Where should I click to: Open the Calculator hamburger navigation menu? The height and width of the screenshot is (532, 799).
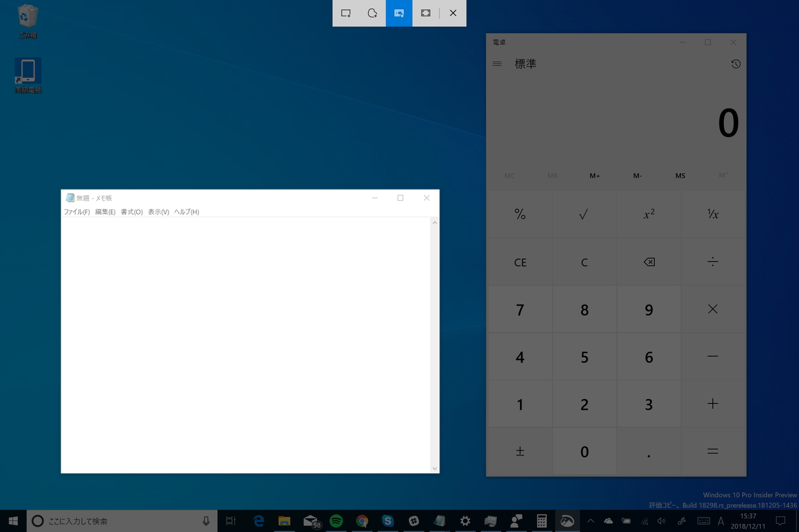[x=498, y=64]
